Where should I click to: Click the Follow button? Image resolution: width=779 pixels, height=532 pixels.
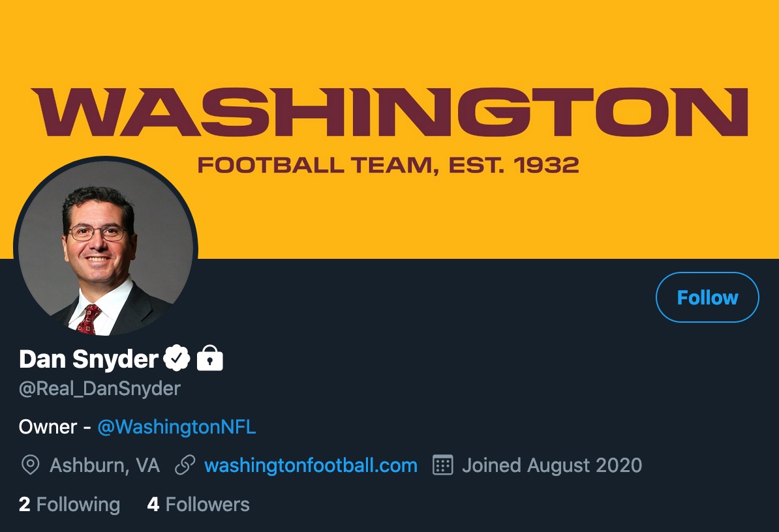(x=707, y=297)
